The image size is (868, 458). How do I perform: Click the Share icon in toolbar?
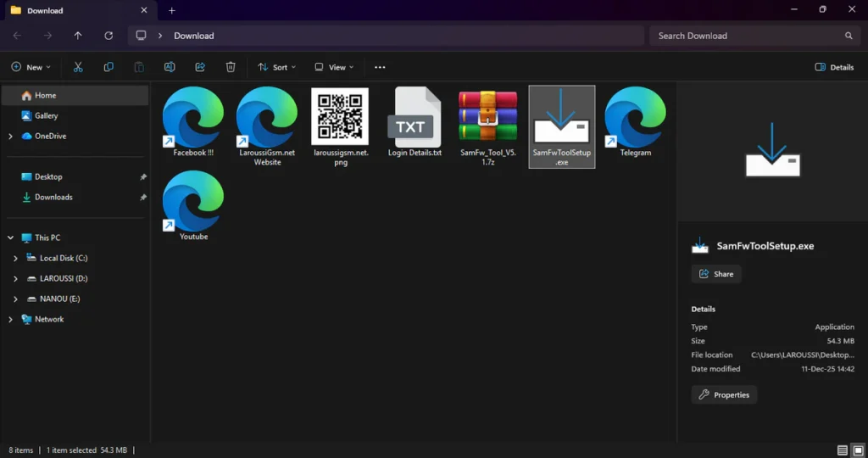[200, 67]
